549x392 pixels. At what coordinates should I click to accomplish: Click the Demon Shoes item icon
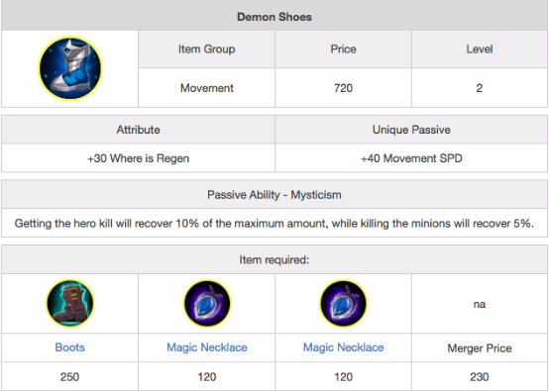click(70, 68)
